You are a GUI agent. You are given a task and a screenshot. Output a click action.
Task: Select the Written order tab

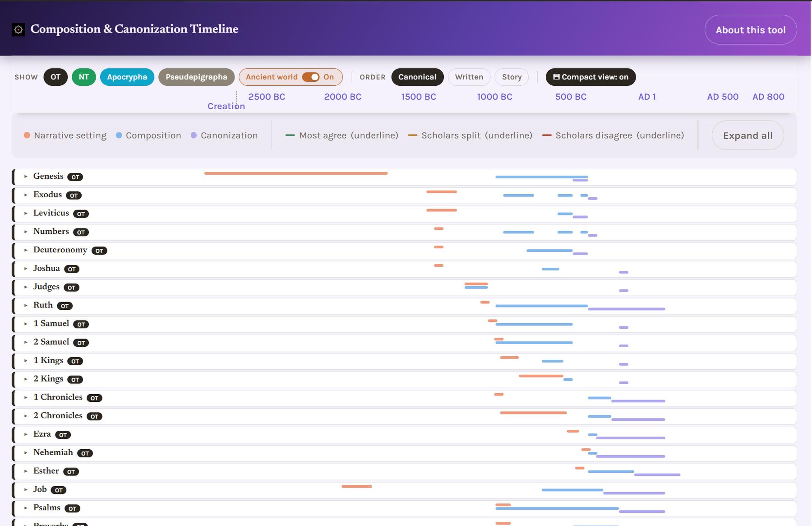469,77
